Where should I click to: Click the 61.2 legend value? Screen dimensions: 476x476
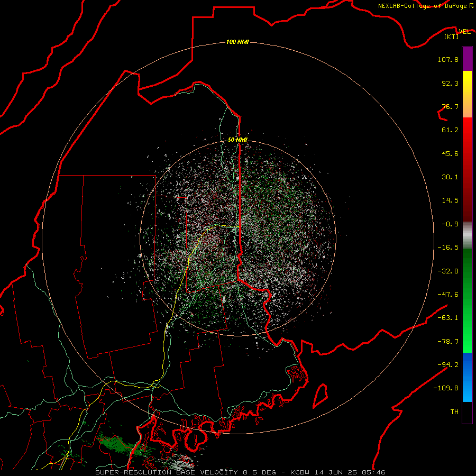click(x=450, y=130)
